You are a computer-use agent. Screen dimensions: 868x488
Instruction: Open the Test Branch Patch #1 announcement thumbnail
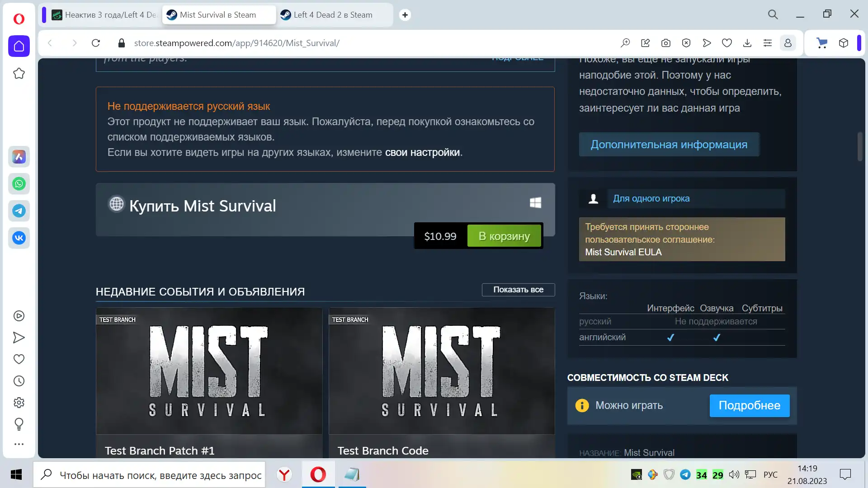tap(209, 371)
